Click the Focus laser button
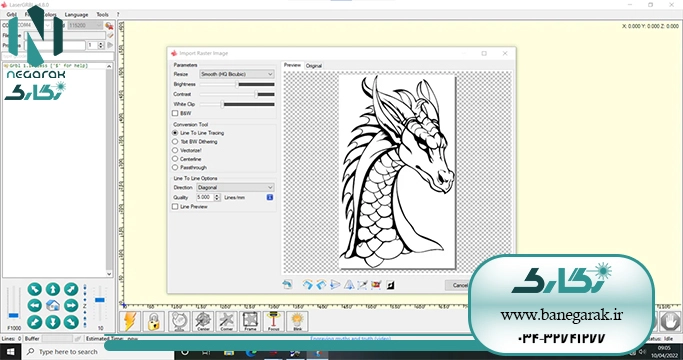This screenshot has width=683, height=360. click(x=274, y=322)
